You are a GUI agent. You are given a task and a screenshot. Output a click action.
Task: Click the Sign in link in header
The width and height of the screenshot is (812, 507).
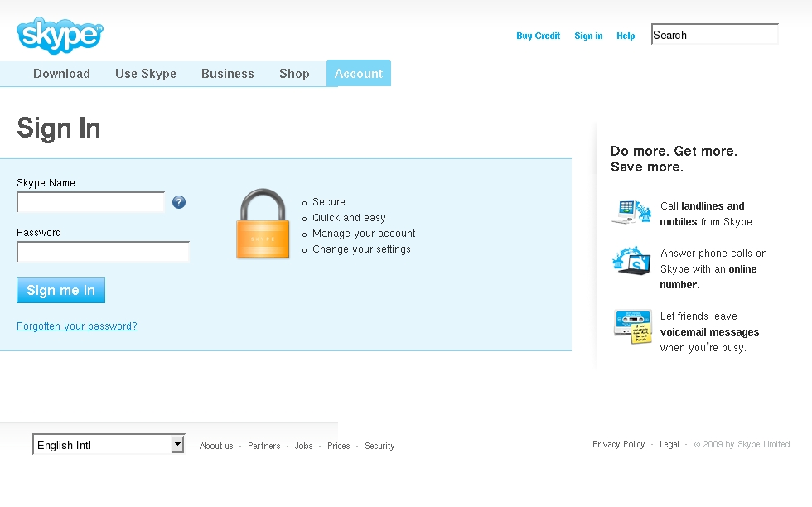[x=588, y=36]
